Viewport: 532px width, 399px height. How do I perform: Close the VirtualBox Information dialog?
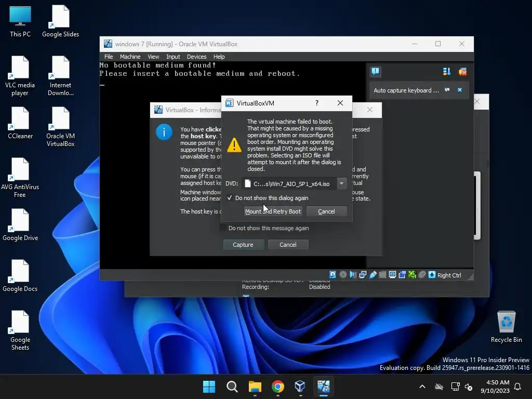(x=370, y=110)
